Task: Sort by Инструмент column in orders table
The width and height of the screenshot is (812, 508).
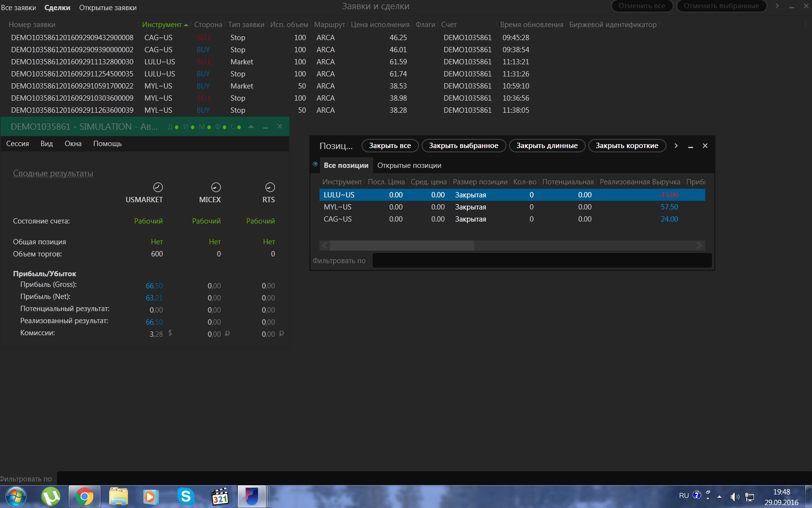Action: point(162,25)
